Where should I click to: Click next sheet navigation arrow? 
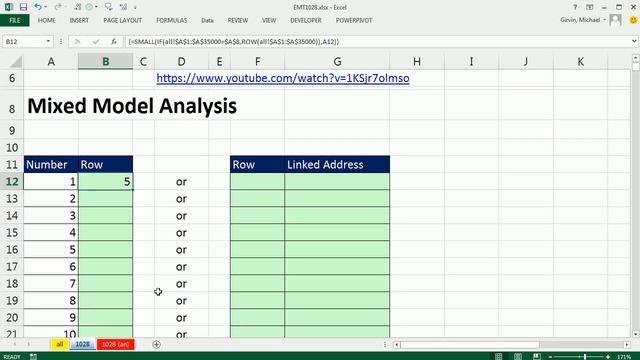tap(28, 344)
